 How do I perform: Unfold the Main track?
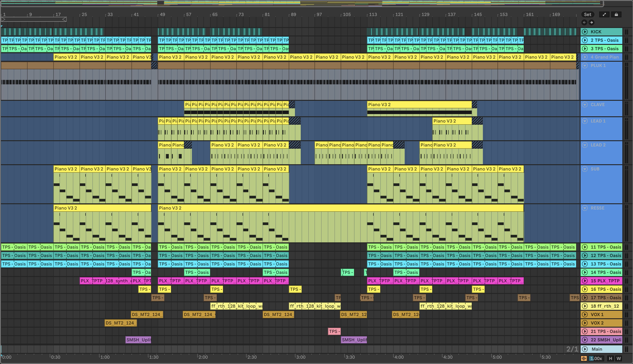click(x=585, y=349)
